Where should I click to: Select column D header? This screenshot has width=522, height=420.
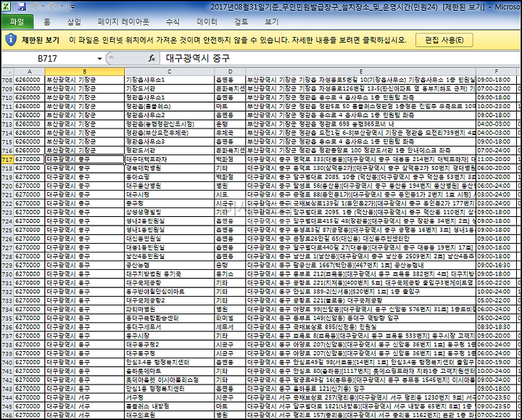click(x=230, y=72)
